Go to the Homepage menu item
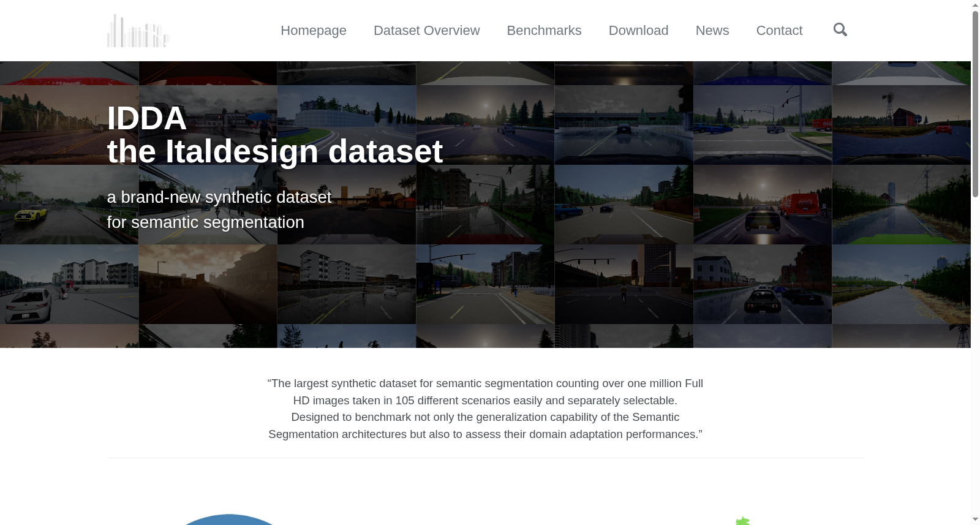 (314, 31)
